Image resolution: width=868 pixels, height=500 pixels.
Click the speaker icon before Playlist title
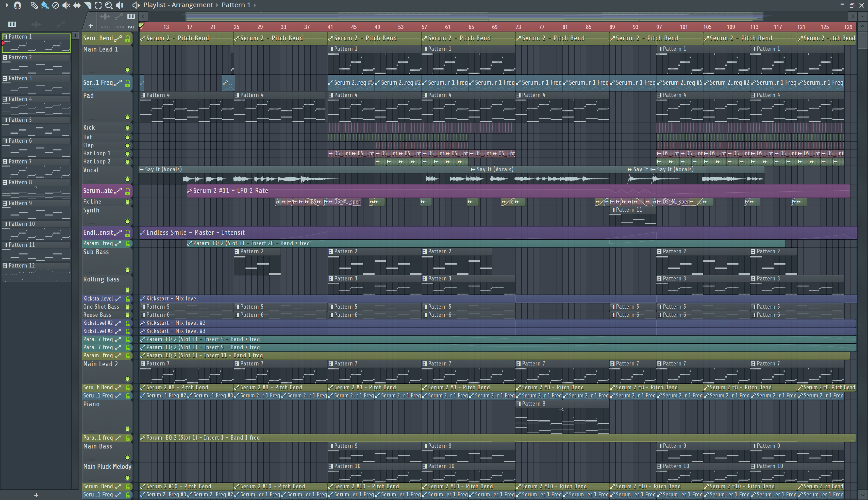(x=136, y=5)
